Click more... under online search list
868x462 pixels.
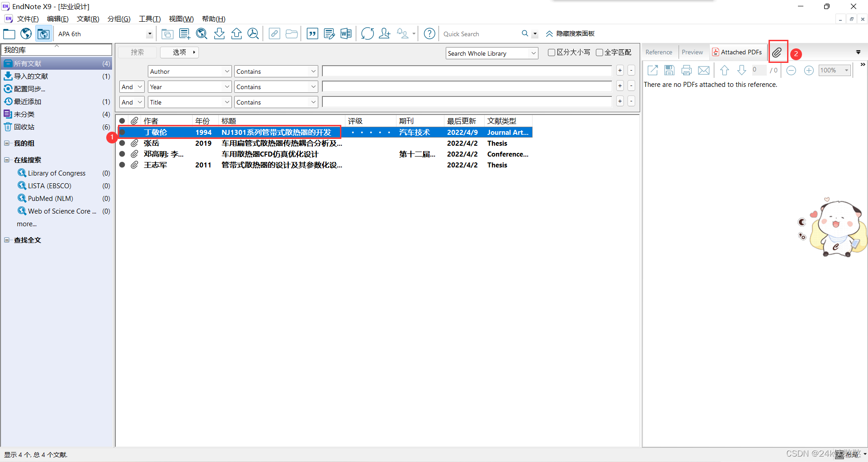pyautogui.click(x=27, y=224)
